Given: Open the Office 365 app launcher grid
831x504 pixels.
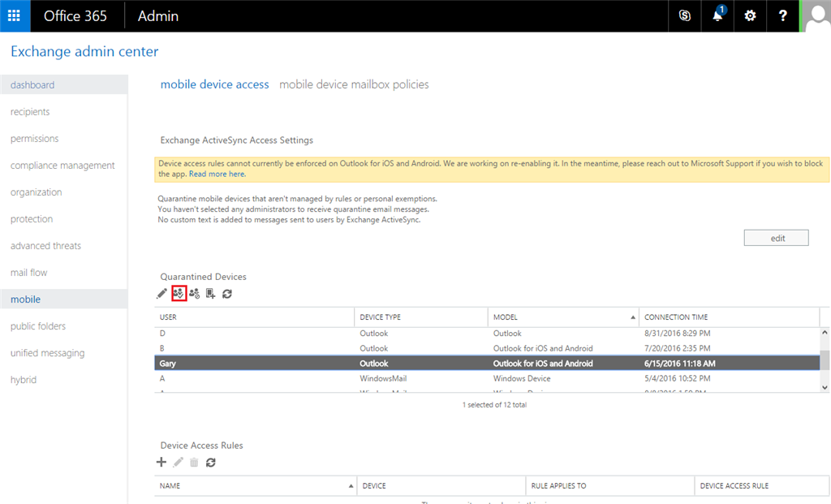Looking at the screenshot, I should (15, 16).
